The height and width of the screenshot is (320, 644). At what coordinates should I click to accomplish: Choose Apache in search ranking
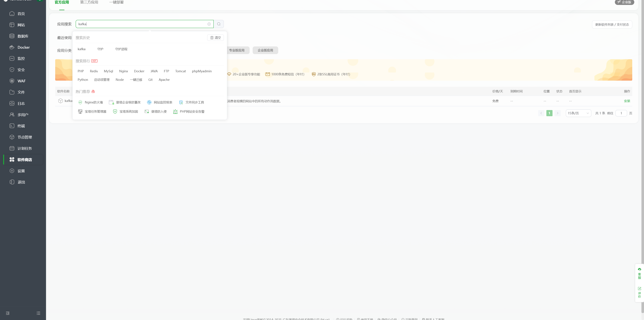[164, 80]
